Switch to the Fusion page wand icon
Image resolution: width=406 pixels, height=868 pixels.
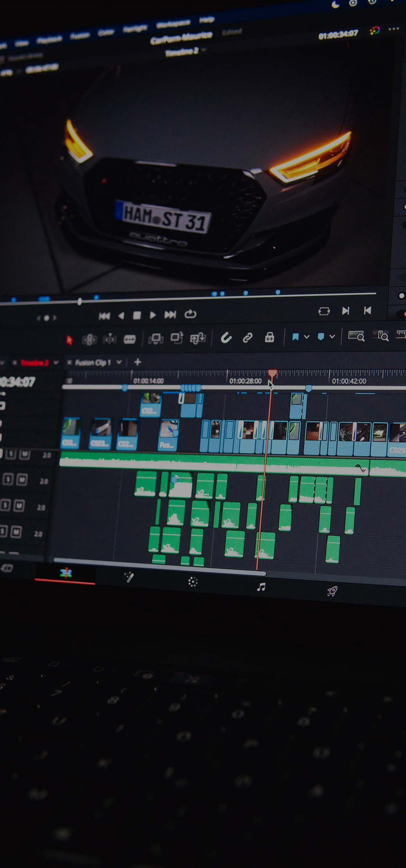tap(129, 577)
